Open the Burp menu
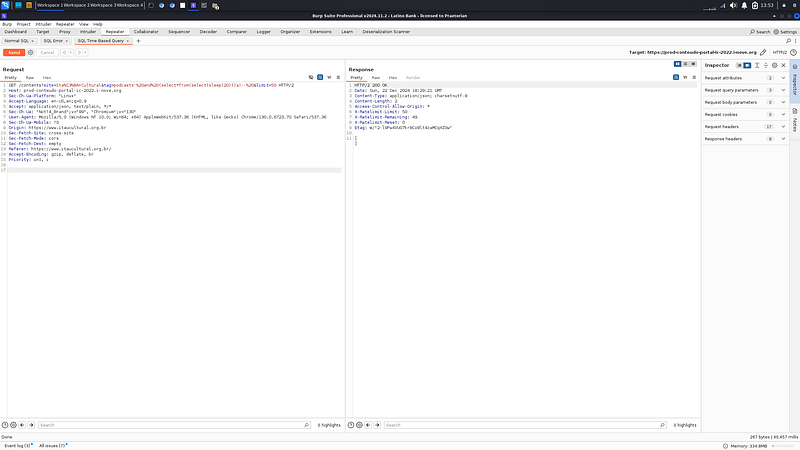The height and width of the screenshot is (450, 800). pos(7,24)
